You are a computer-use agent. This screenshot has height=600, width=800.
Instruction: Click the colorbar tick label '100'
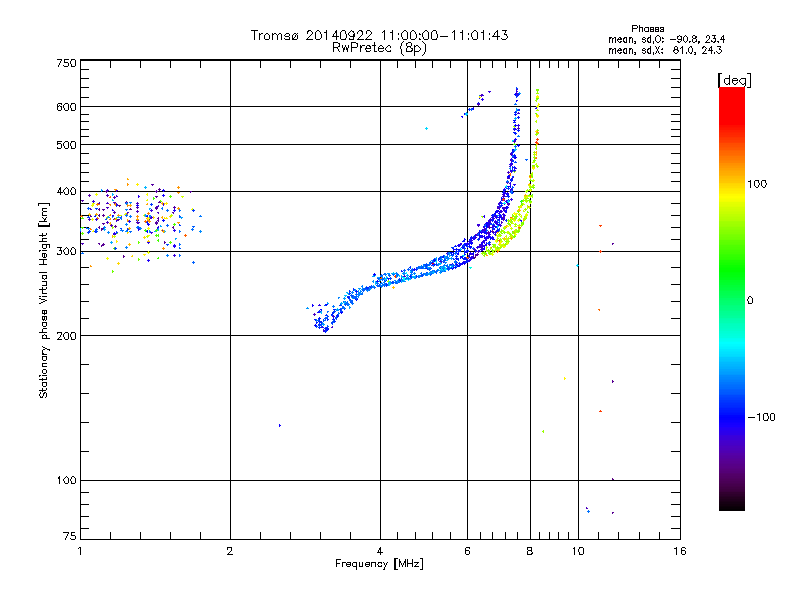[x=757, y=184]
